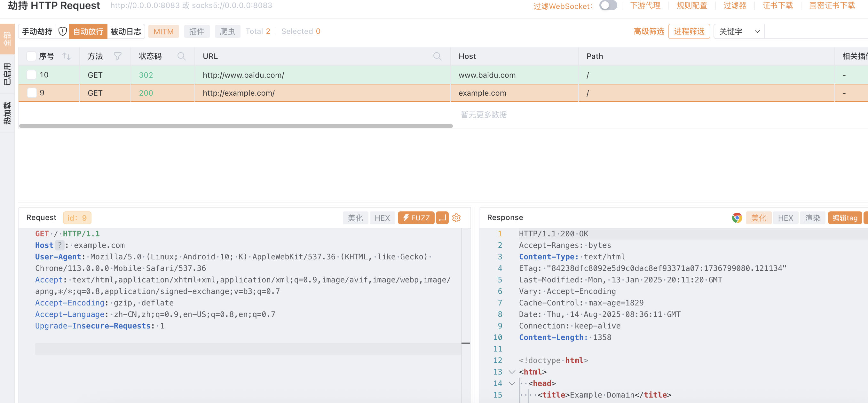The image size is (868, 403).
Task: Toggle the 过滤WebSocket switch
Action: tap(608, 6)
